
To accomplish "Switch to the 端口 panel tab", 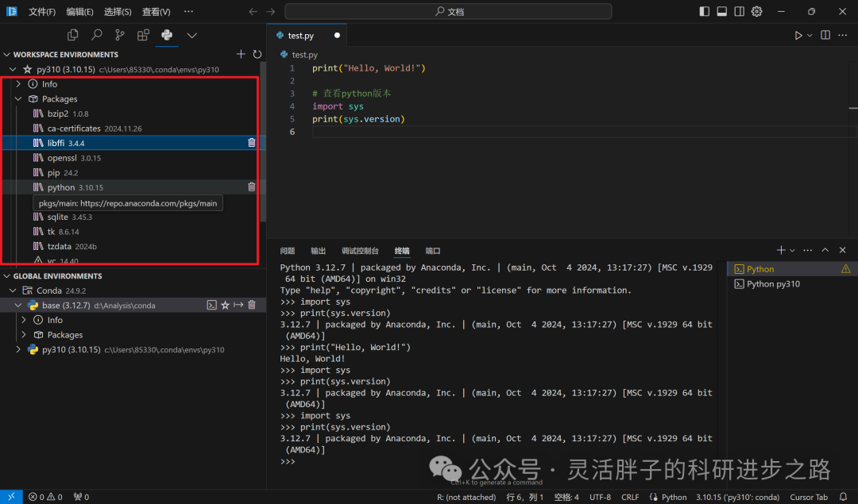I will (x=433, y=251).
